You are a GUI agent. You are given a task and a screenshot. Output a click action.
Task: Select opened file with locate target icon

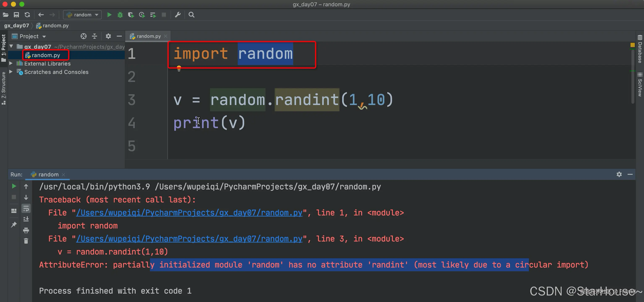click(x=84, y=36)
